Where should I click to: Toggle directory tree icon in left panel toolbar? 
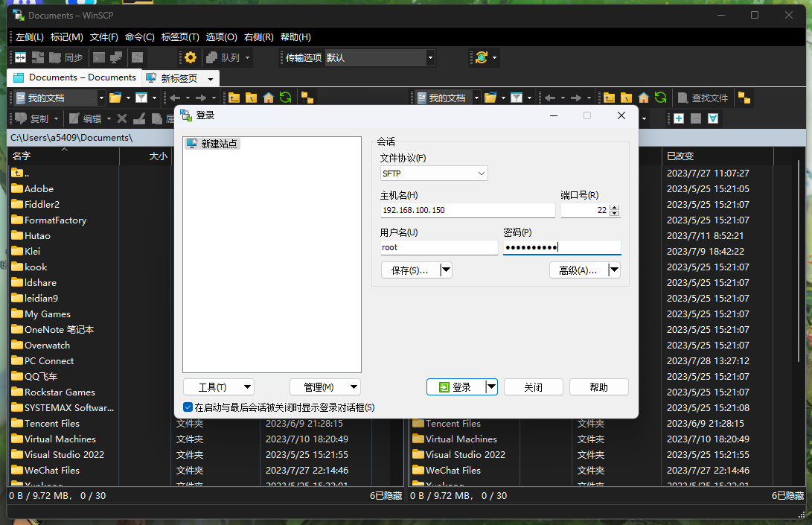[x=307, y=98]
